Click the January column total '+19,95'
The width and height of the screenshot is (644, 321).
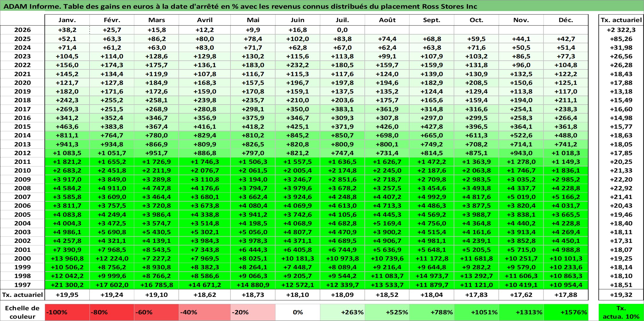click(x=67, y=295)
